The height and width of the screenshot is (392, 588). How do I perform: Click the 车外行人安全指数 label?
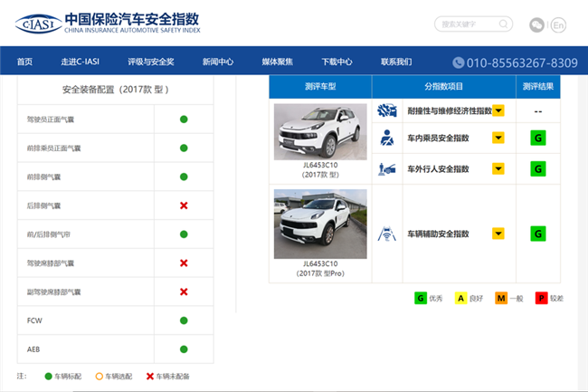point(438,169)
